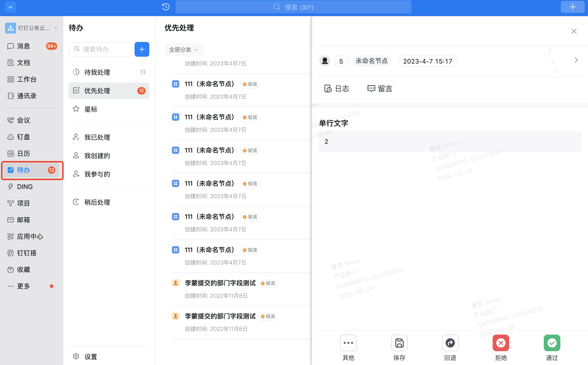Viewport: 588px width, 365px height.
Task: Select 待我处理 list
Action: tap(109, 72)
